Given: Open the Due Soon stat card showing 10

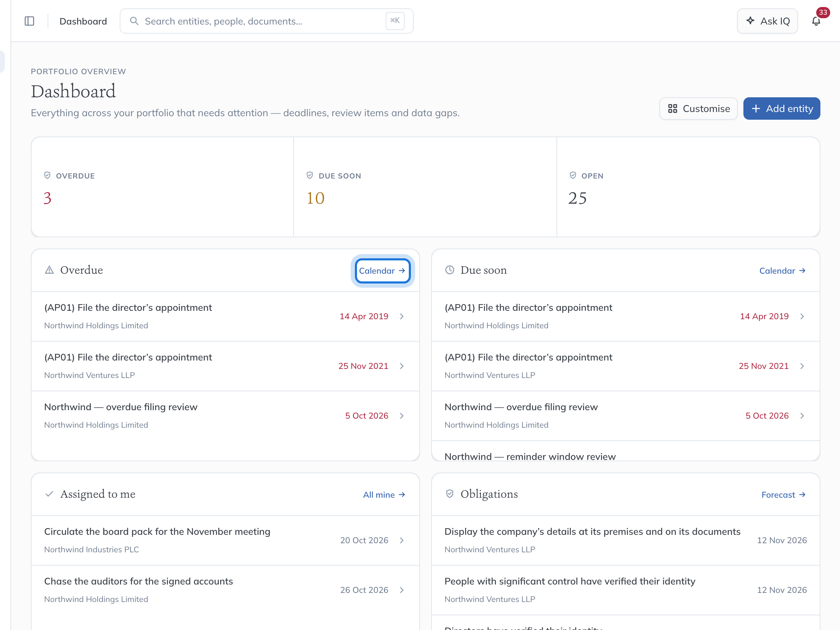Looking at the screenshot, I should [x=425, y=187].
